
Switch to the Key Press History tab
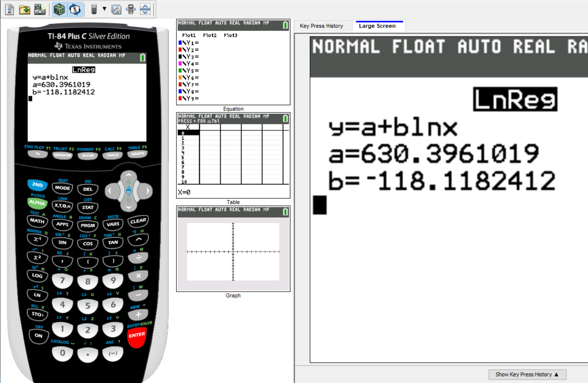click(x=321, y=26)
